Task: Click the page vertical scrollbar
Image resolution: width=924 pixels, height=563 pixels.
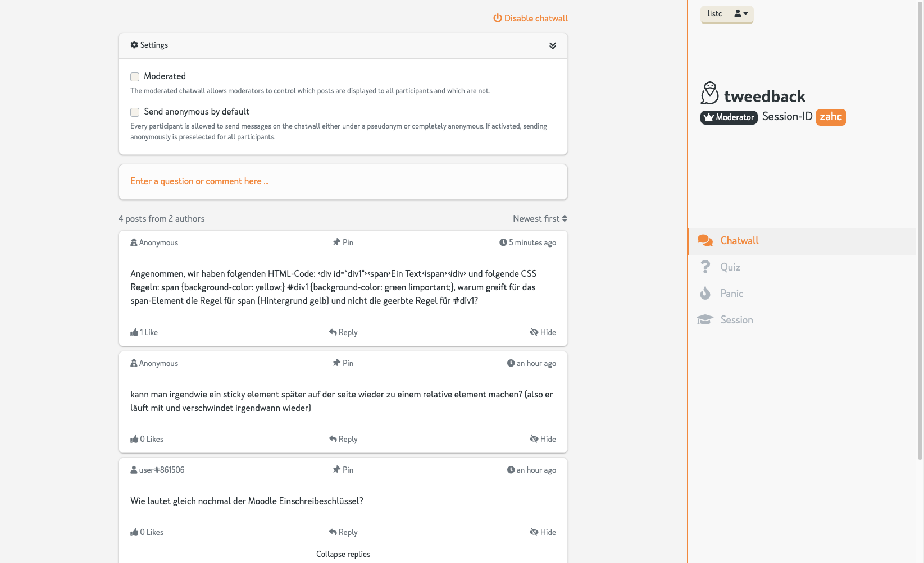Action: (x=920, y=225)
